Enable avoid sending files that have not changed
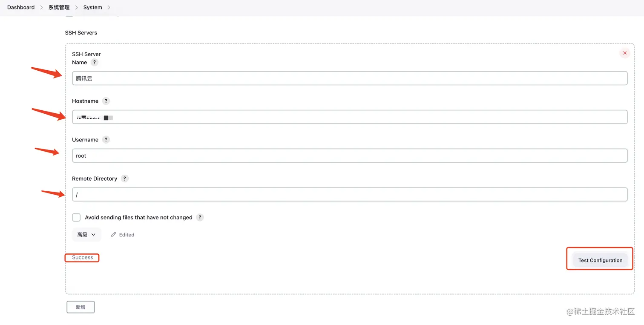Screen dimensions: 644x325 tap(76, 217)
